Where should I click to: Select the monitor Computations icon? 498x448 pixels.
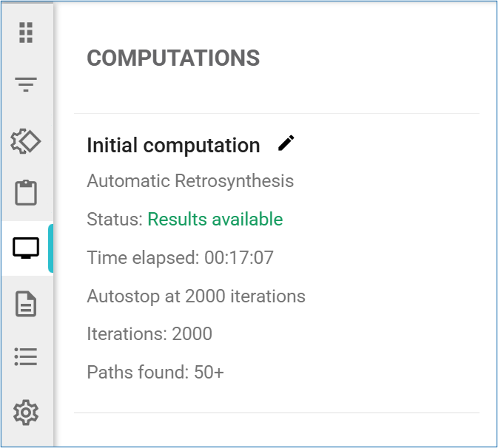tap(26, 249)
